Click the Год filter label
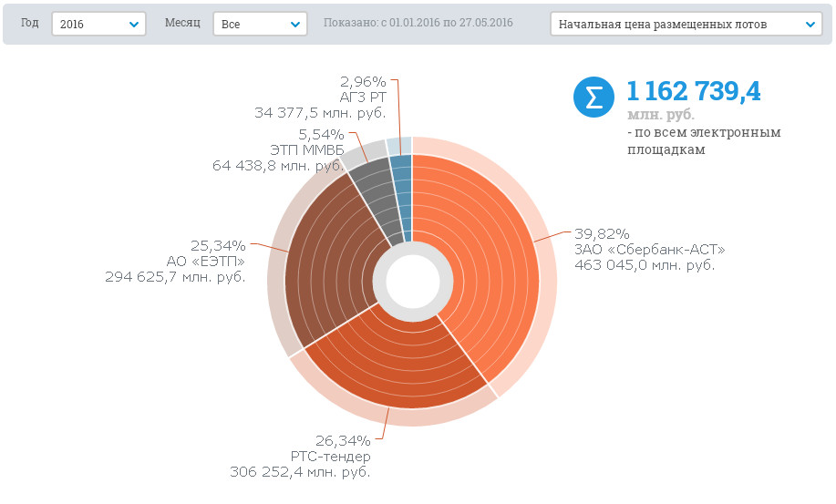The width and height of the screenshot is (836, 504). coord(30,23)
